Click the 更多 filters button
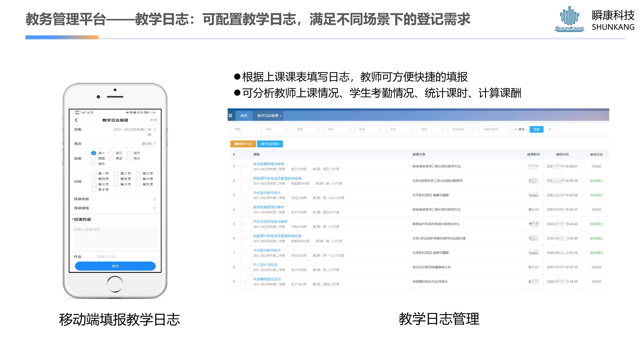Screen dimensions: 644x362 pos(519,129)
